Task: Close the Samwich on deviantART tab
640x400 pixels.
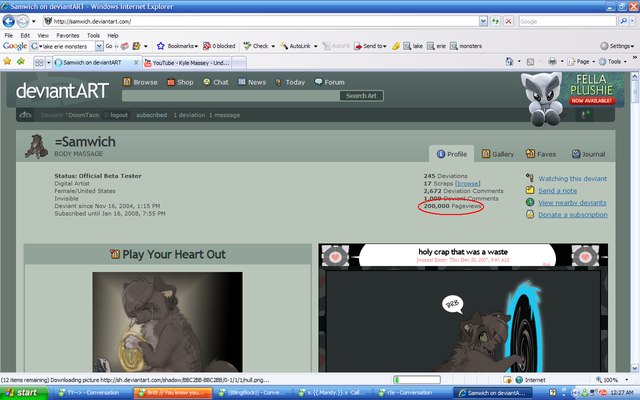Action: pos(136,62)
